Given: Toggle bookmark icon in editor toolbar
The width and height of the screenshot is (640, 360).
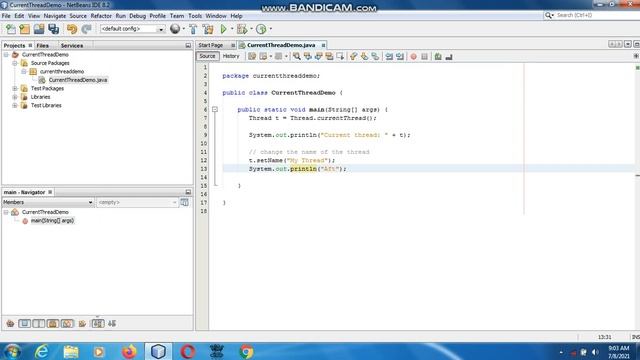Looking at the screenshot, I should (x=375, y=56).
